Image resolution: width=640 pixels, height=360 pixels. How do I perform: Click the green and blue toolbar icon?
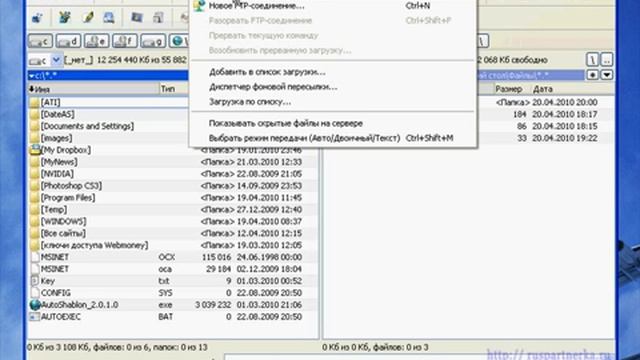[64, 17]
